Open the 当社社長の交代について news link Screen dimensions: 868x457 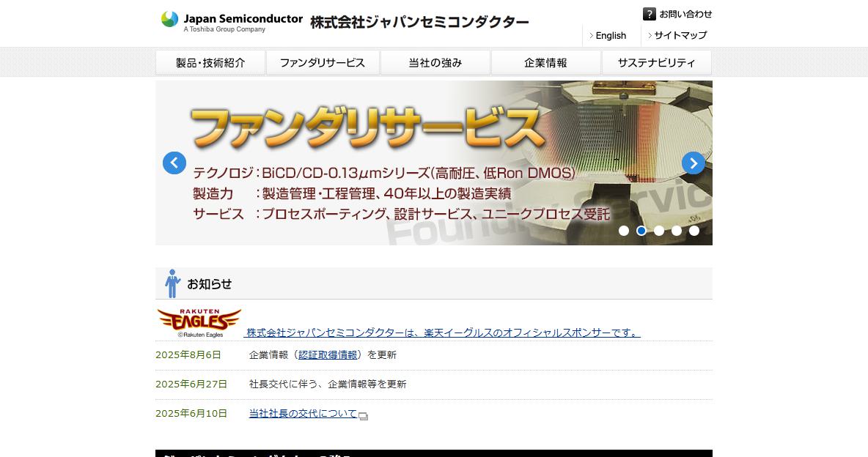303,413
